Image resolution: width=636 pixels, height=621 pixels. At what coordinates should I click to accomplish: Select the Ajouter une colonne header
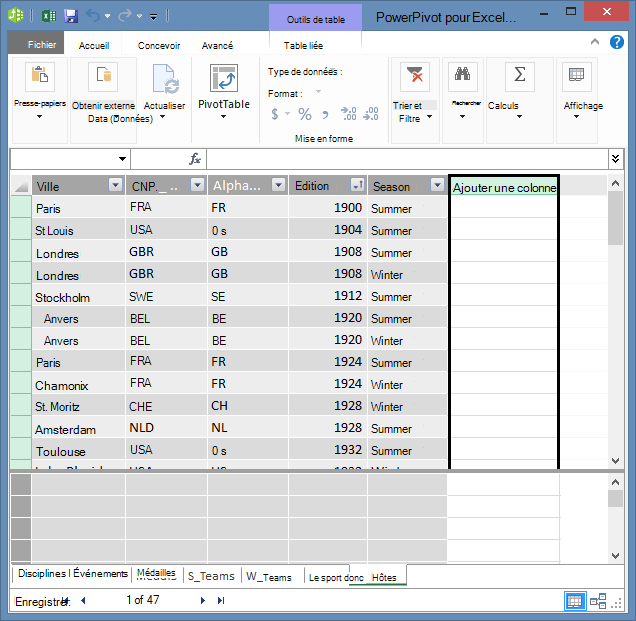[x=504, y=187]
